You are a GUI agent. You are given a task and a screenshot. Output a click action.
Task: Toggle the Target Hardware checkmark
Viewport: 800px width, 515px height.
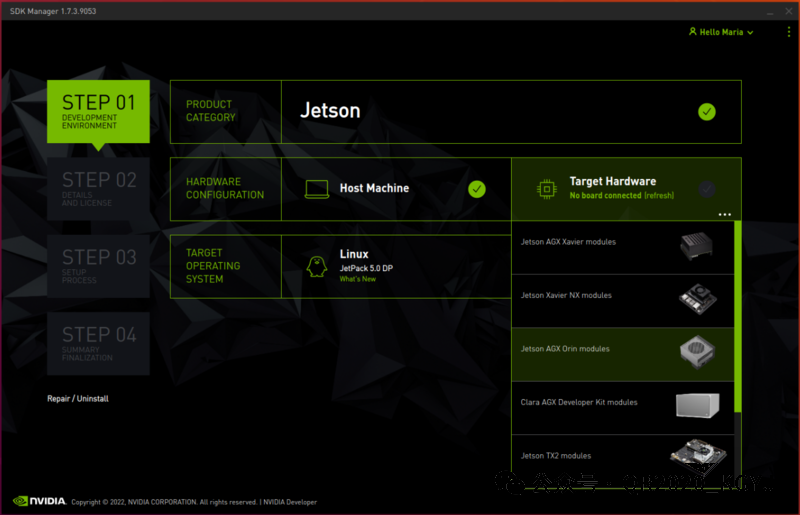point(707,189)
